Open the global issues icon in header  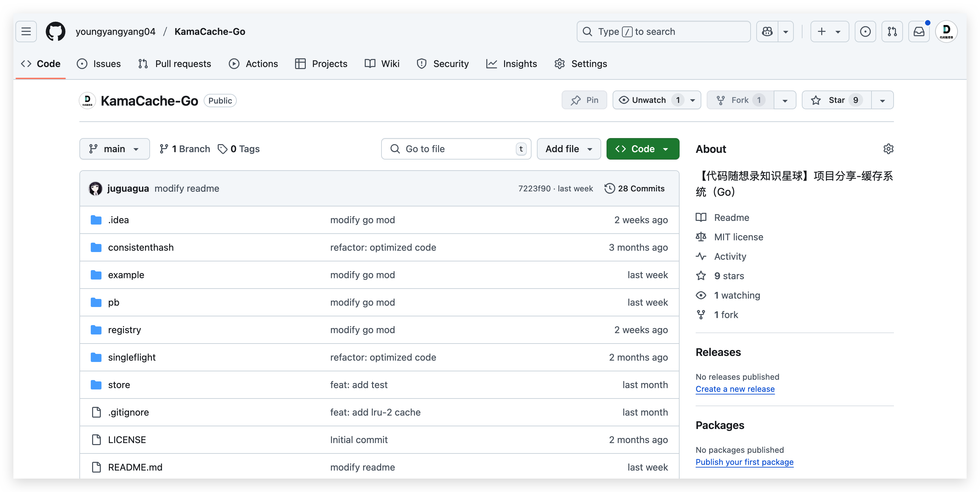pyautogui.click(x=865, y=31)
